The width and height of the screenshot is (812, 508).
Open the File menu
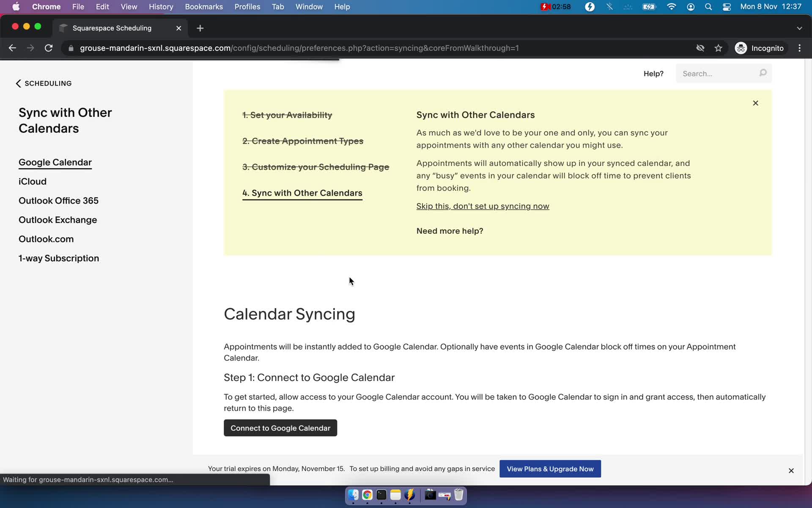click(x=78, y=7)
